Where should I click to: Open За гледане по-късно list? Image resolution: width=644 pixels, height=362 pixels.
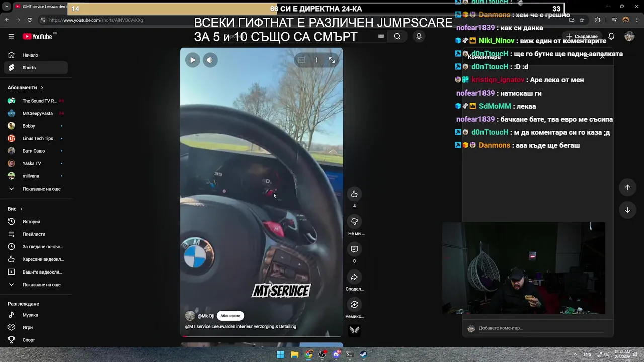[x=36, y=247]
